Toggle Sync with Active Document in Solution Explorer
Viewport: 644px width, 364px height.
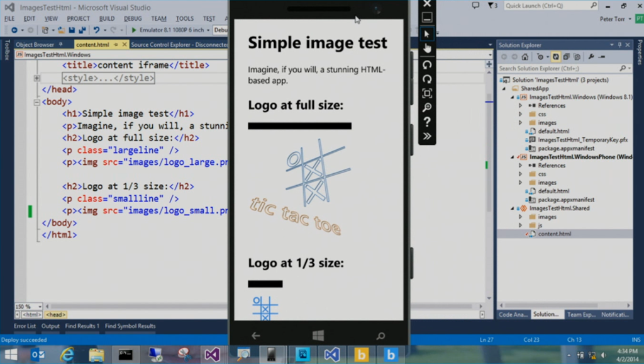point(556,57)
